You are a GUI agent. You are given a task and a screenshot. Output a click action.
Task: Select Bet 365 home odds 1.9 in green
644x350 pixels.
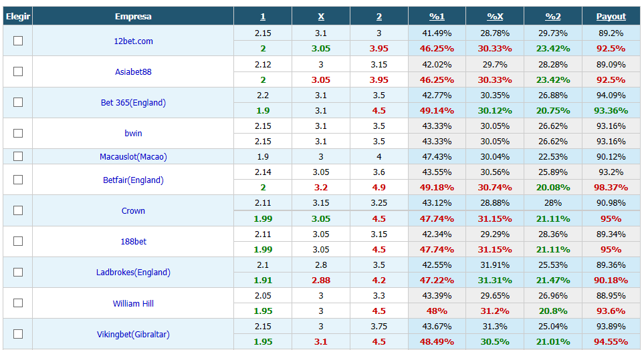[x=263, y=111]
